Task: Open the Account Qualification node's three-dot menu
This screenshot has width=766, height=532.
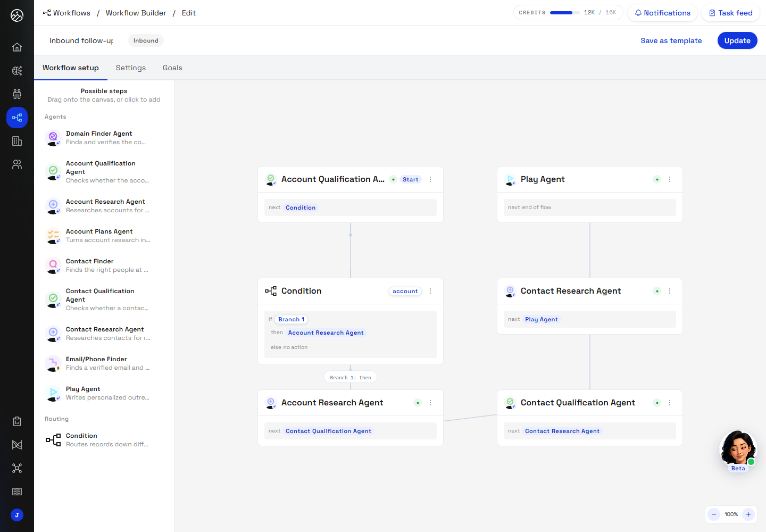Action: tap(430, 179)
